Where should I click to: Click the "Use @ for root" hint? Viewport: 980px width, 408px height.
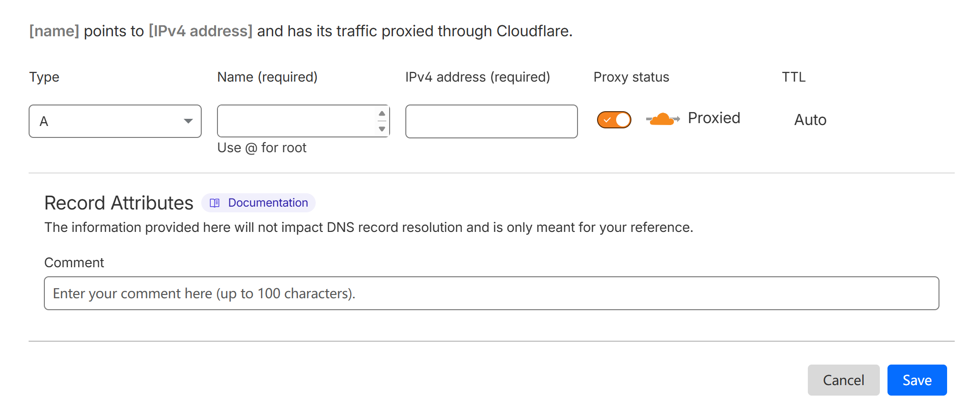click(262, 148)
